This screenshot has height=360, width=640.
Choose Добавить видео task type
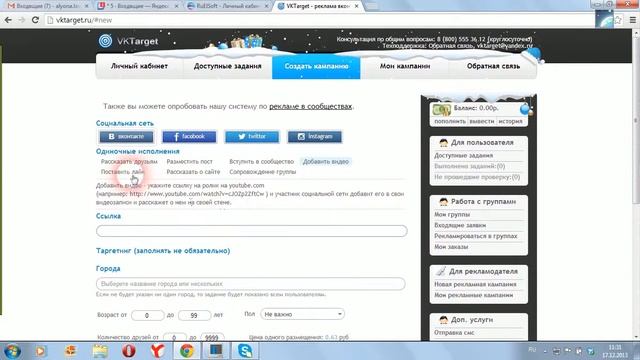point(326,162)
